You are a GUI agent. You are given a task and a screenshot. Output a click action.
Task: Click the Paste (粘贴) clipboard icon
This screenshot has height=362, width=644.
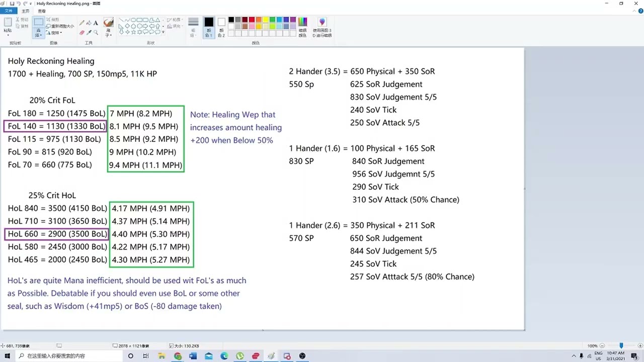pyautogui.click(x=8, y=22)
